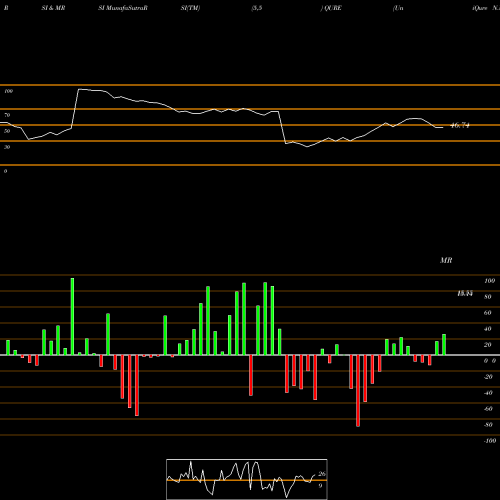Click the RSI axis label 30
Screen dimensions: 500x500
7,147
